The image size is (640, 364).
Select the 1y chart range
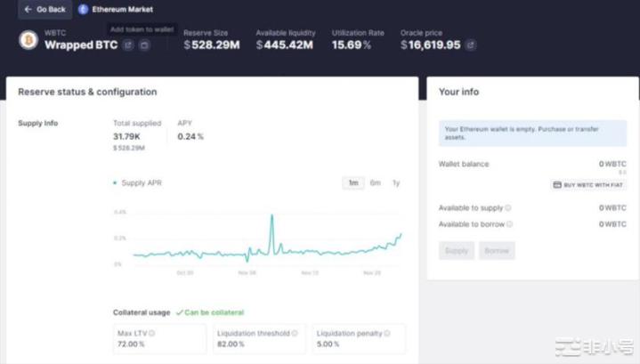click(x=396, y=182)
